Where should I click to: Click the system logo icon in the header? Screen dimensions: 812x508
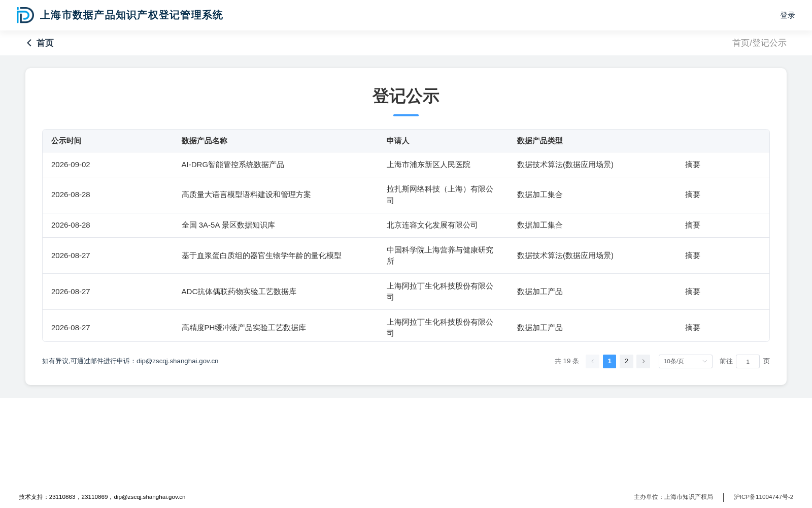pos(25,15)
